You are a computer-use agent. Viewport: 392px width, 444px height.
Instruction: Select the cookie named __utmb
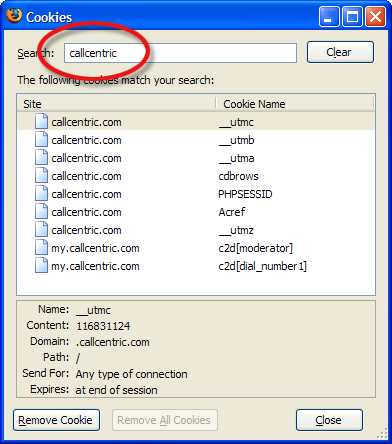tap(196, 140)
